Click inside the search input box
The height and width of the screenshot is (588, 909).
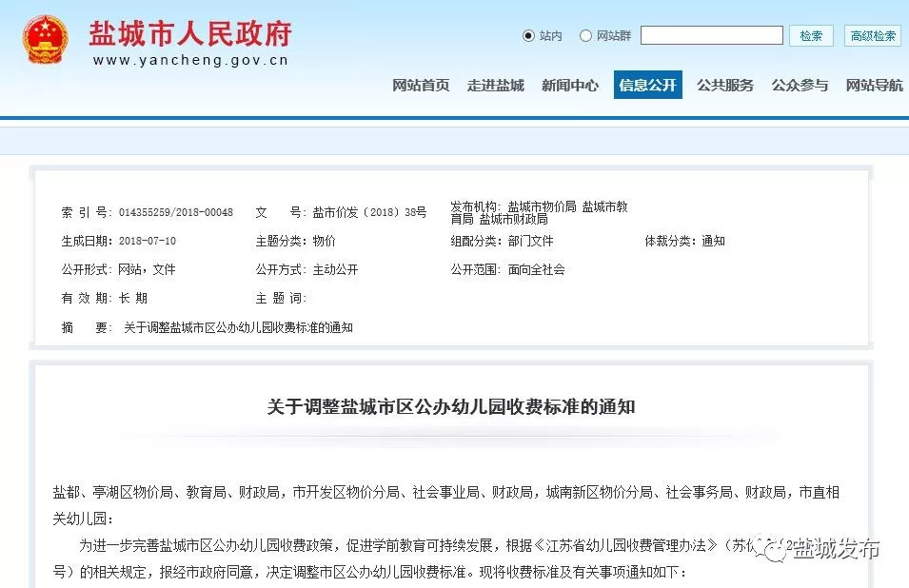pyautogui.click(x=712, y=35)
